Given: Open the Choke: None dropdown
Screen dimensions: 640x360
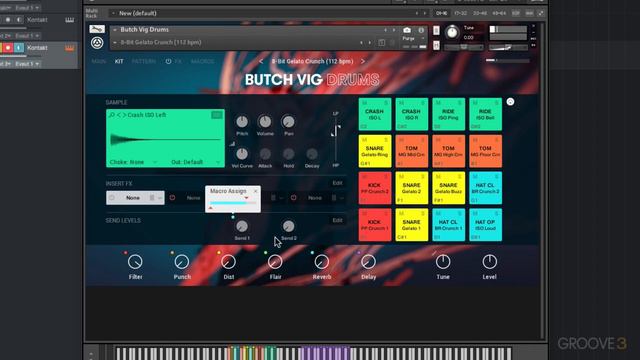Looking at the screenshot, I should click(x=133, y=162).
